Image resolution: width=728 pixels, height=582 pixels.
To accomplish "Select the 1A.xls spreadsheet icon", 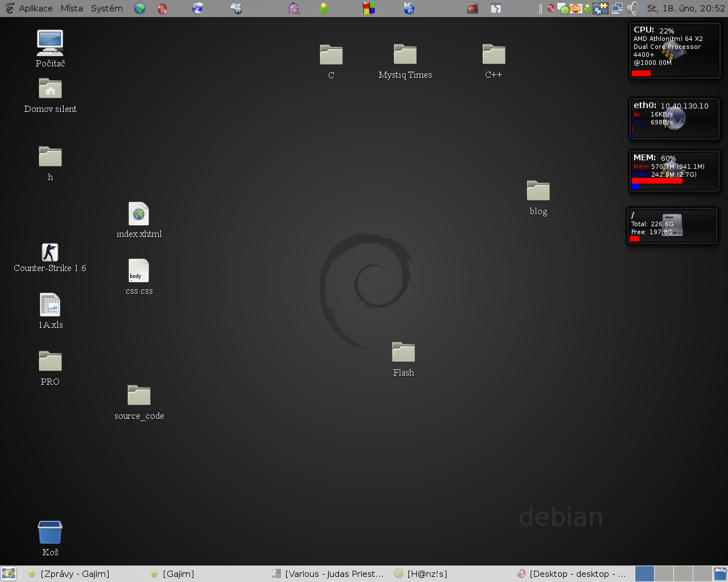I will [x=50, y=305].
